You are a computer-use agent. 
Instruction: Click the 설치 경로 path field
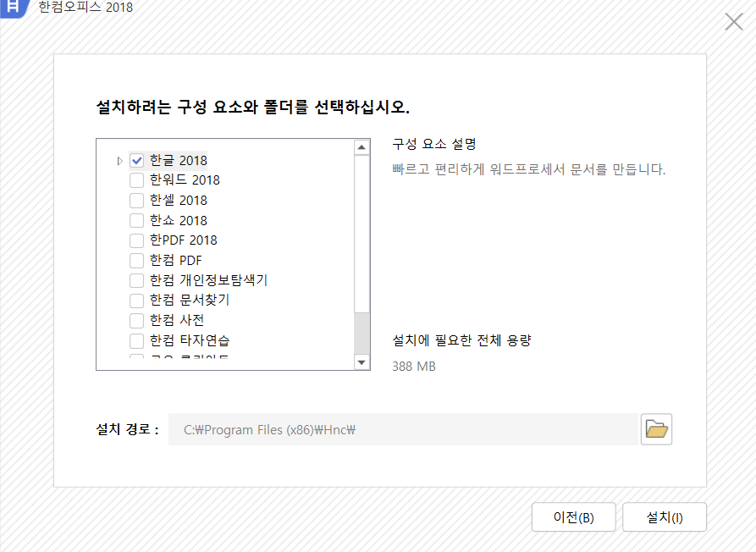click(x=403, y=429)
